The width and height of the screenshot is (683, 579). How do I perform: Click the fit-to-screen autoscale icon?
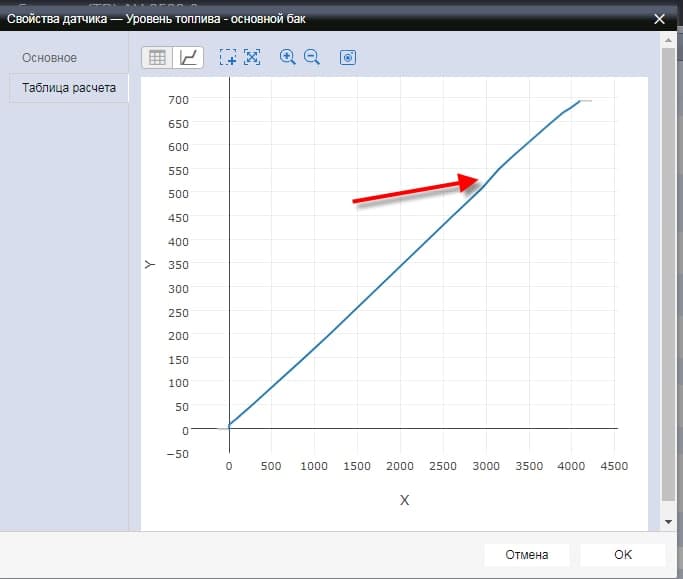(252, 58)
